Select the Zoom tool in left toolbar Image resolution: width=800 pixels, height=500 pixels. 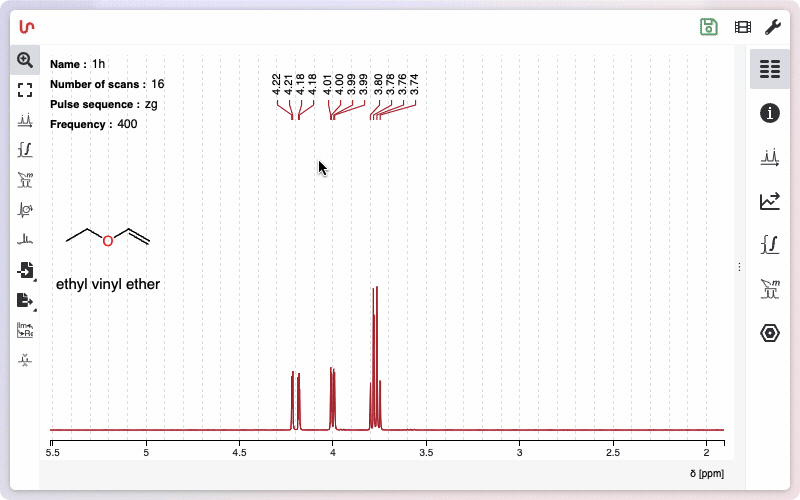pos(25,60)
